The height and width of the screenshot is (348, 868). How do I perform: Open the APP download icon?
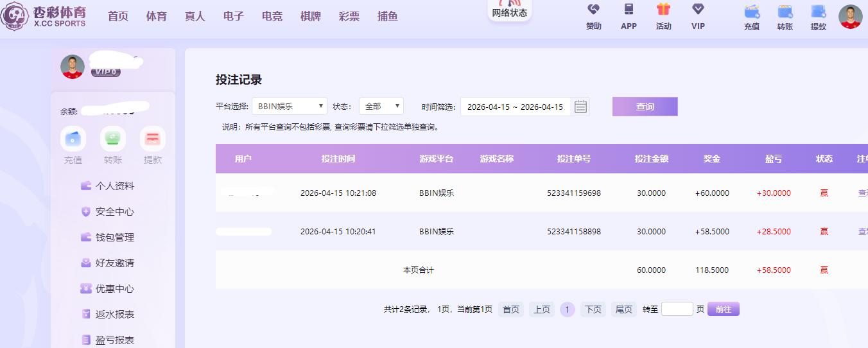[629, 10]
